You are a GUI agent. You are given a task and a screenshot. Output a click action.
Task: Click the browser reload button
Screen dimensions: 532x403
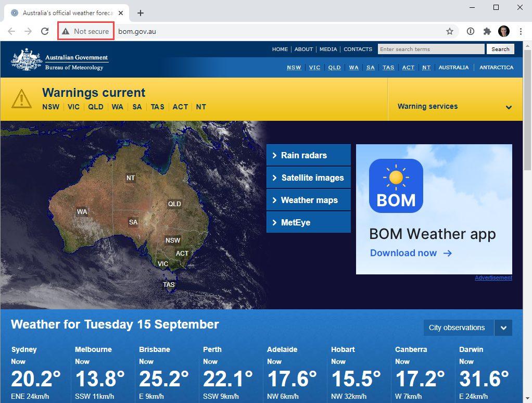point(45,31)
